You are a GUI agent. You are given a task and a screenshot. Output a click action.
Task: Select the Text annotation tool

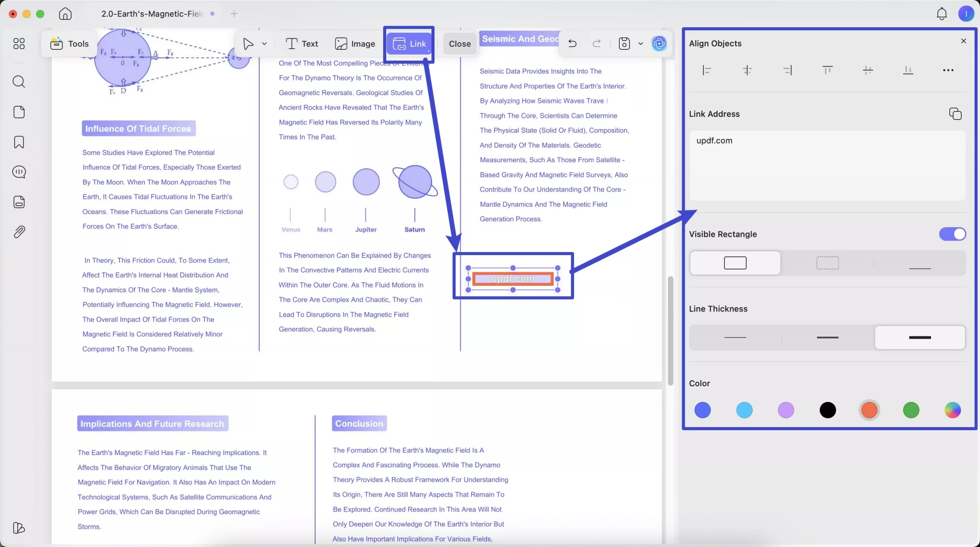pyautogui.click(x=302, y=43)
